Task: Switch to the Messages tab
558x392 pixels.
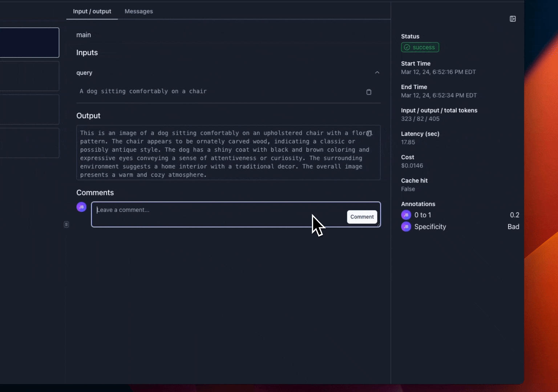Action: pyautogui.click(x=138, y=11)
